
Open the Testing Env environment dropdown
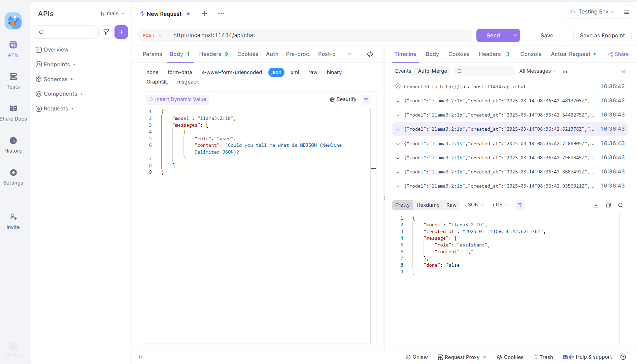pyautogui.click(x=592, y=12)
